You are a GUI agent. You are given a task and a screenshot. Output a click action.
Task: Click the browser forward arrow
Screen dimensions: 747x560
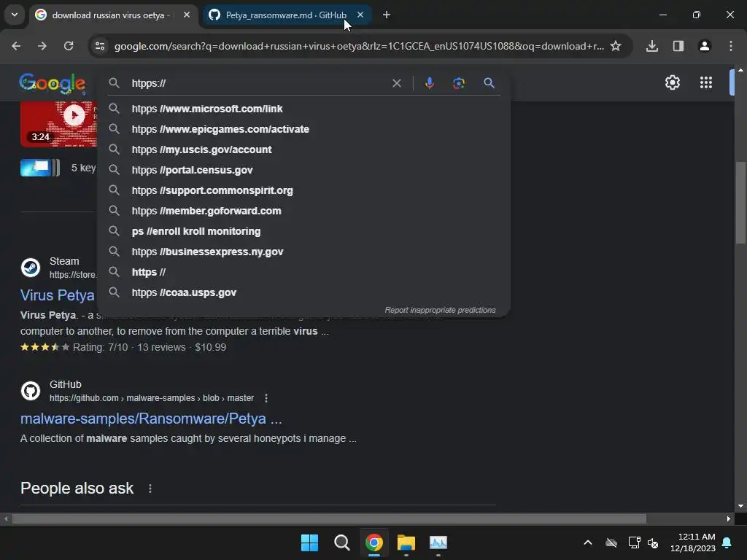point(42,46)
